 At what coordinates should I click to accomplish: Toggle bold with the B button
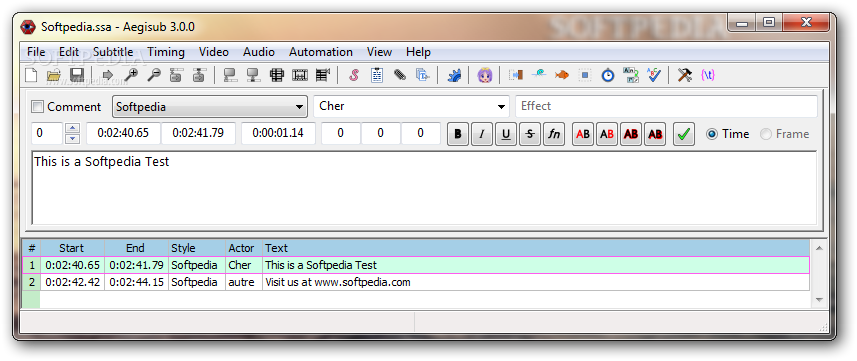457,134
